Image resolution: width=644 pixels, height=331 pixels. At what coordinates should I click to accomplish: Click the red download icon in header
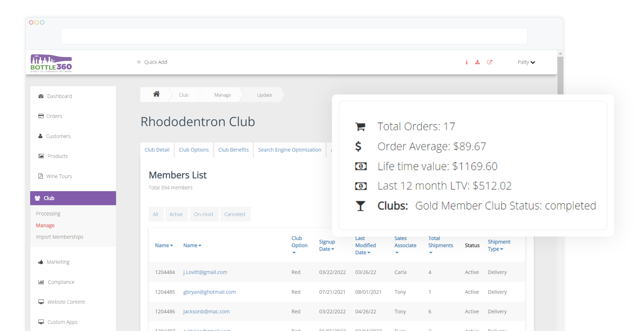[x=477, y=62]
